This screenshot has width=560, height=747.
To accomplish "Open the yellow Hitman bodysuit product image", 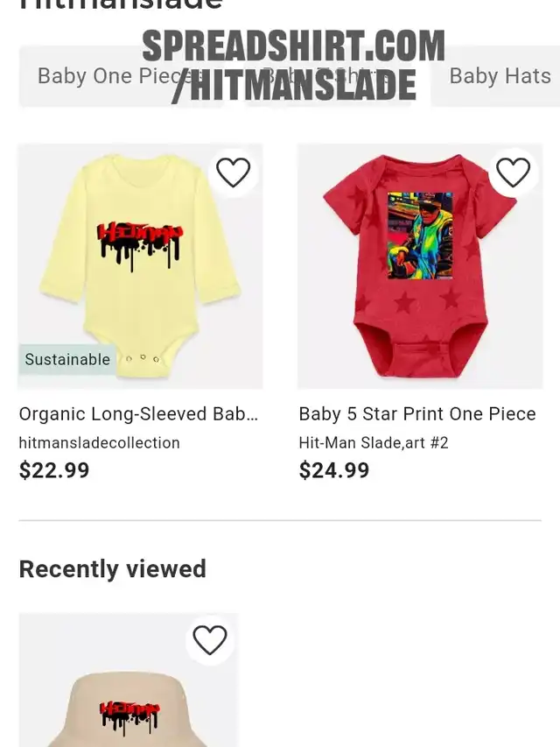I will [140, 266].
